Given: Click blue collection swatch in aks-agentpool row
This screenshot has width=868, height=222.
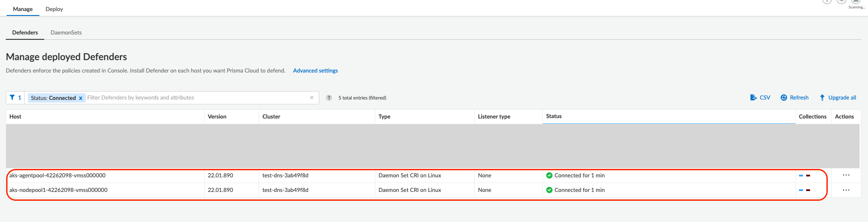Looking at the screenshot, I should point(801,176).
